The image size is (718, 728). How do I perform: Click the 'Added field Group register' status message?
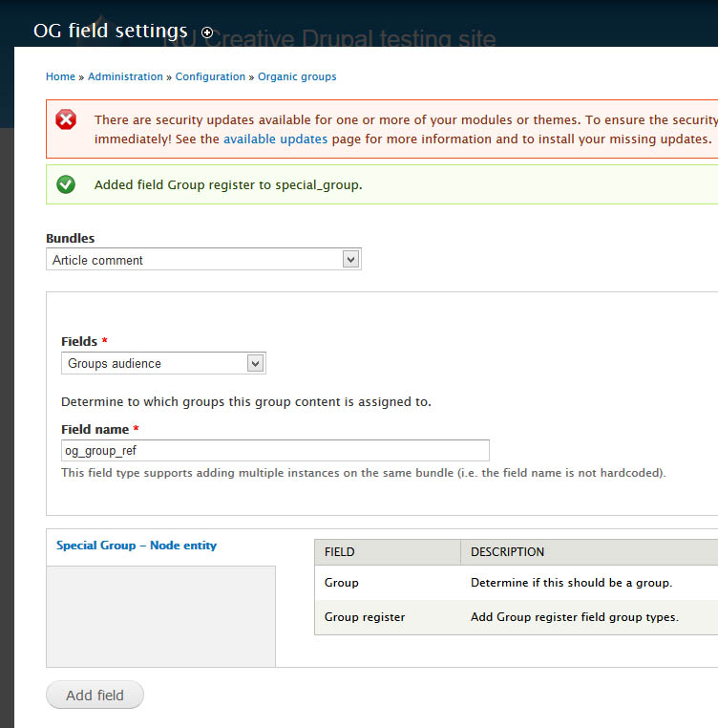228,184
